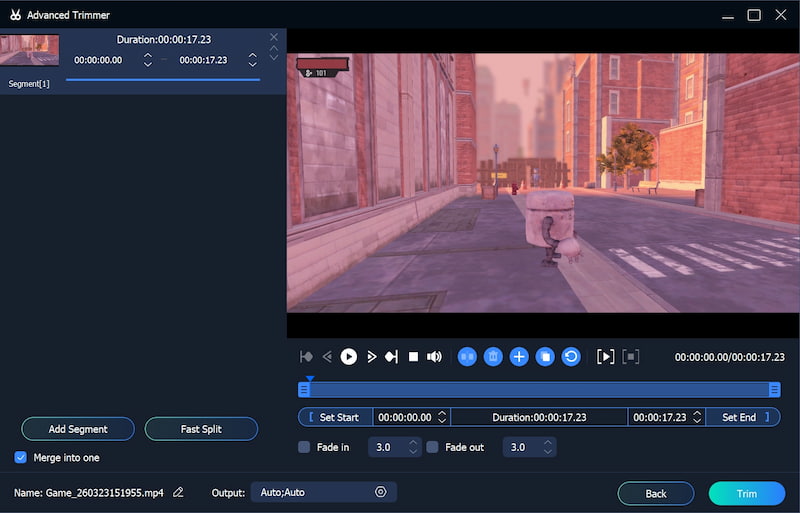Adjust the Fade out duration stepper arrows
Image resolution: width=800 pixels, height=513 pixels.
[546, 447]
